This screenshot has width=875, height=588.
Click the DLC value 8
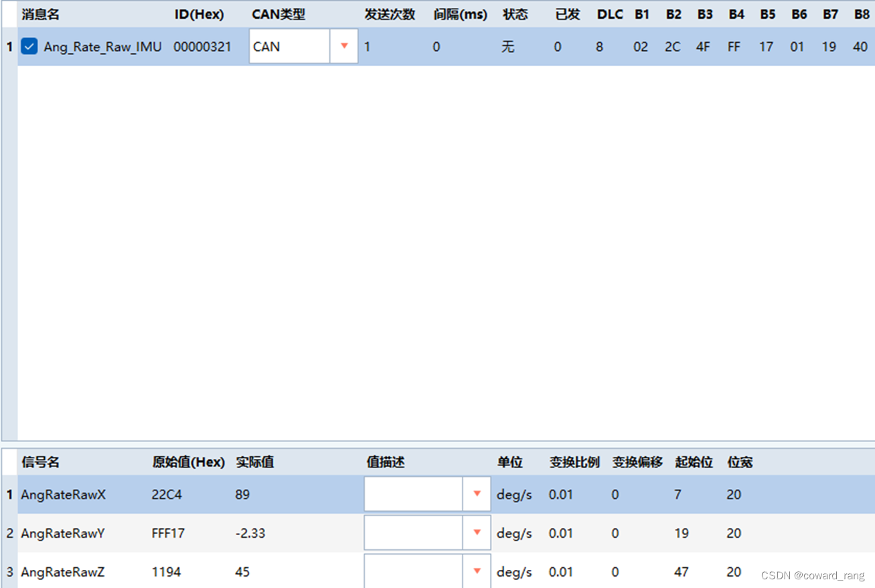(599, 47)
